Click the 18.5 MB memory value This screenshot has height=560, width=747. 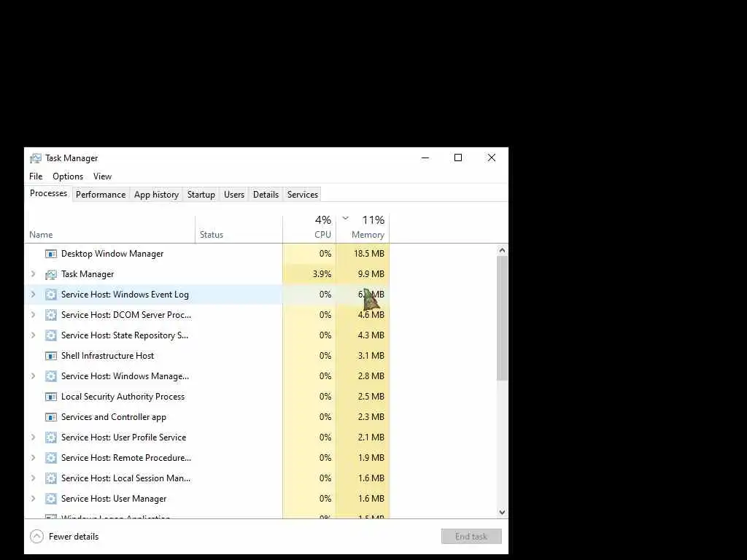tap(368, 254)
